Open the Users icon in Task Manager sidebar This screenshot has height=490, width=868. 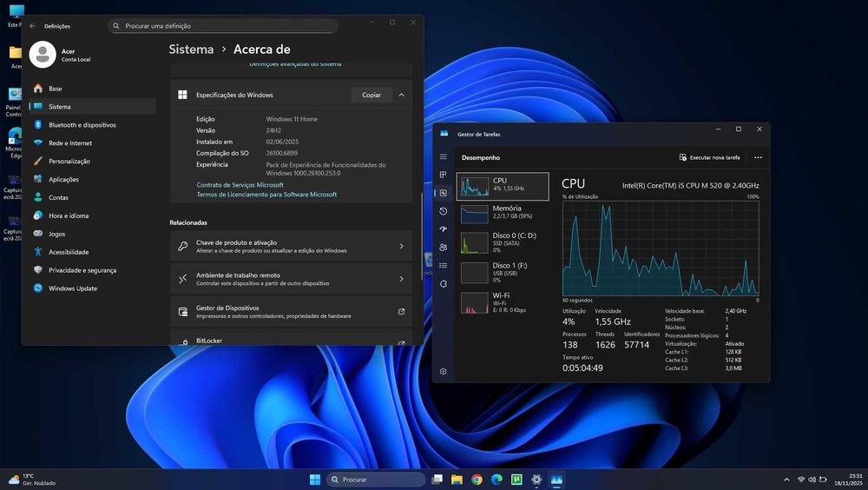tap(443, 248)
